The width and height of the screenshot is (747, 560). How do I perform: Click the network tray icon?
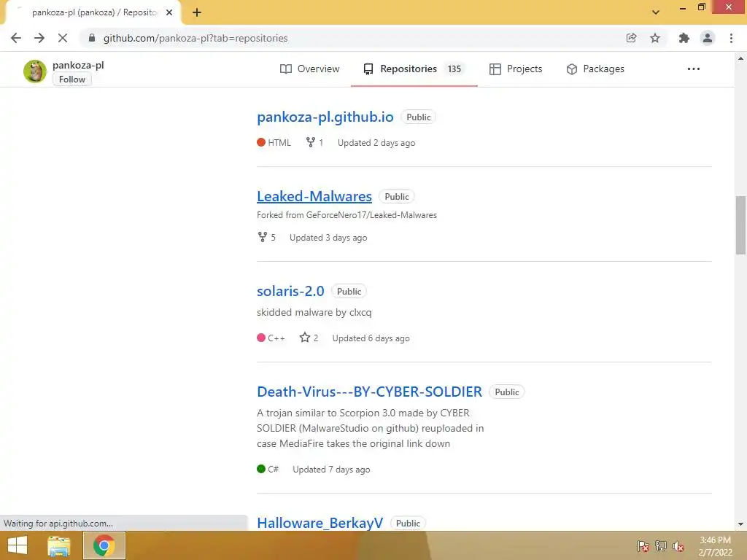coord(661,546)
